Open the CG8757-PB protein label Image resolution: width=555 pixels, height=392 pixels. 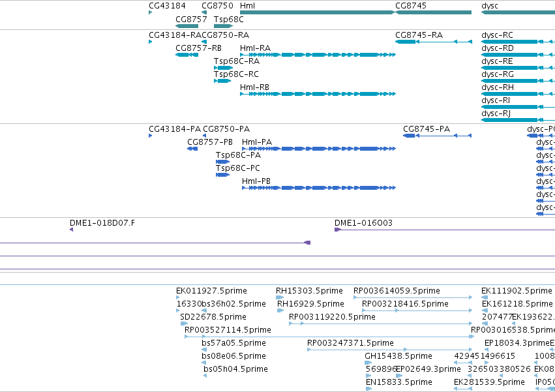(x=210, y=142)
